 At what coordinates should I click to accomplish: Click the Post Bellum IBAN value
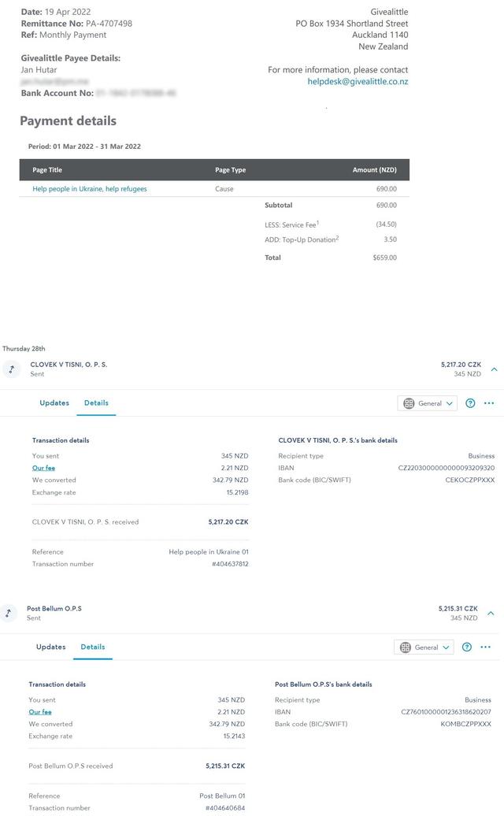446,712
